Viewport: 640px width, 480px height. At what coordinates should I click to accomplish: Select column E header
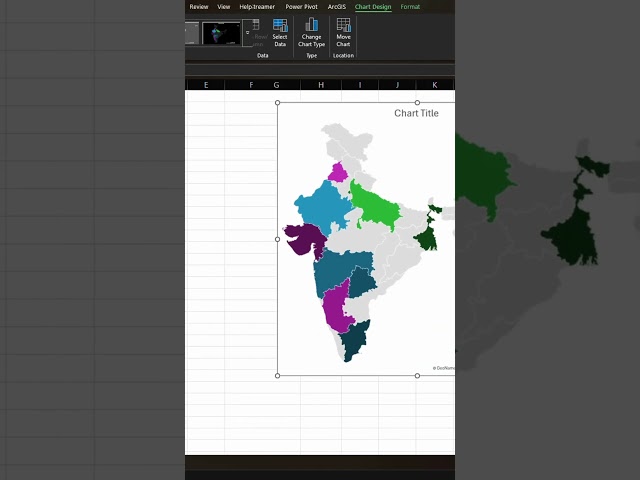[x=206, y=85]
